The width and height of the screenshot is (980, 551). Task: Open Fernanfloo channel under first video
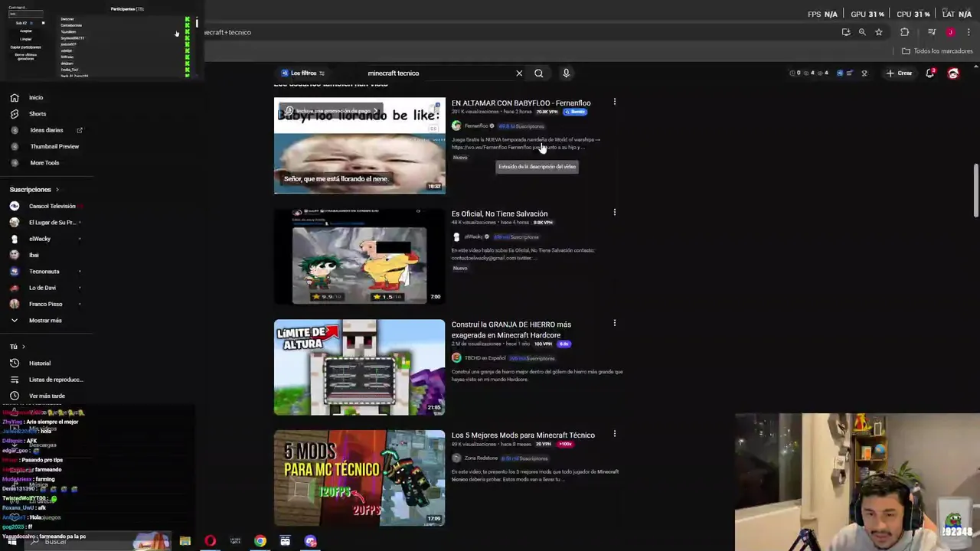point(476,126)
